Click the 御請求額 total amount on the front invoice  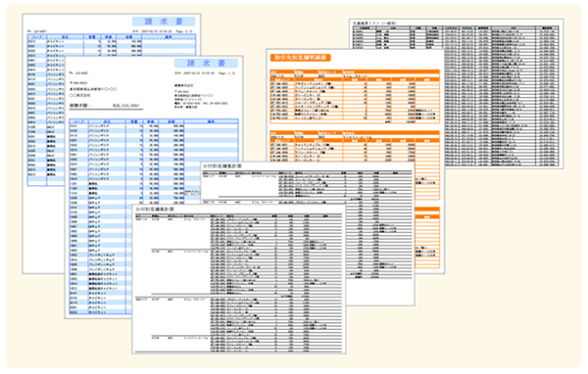(106, 106)
